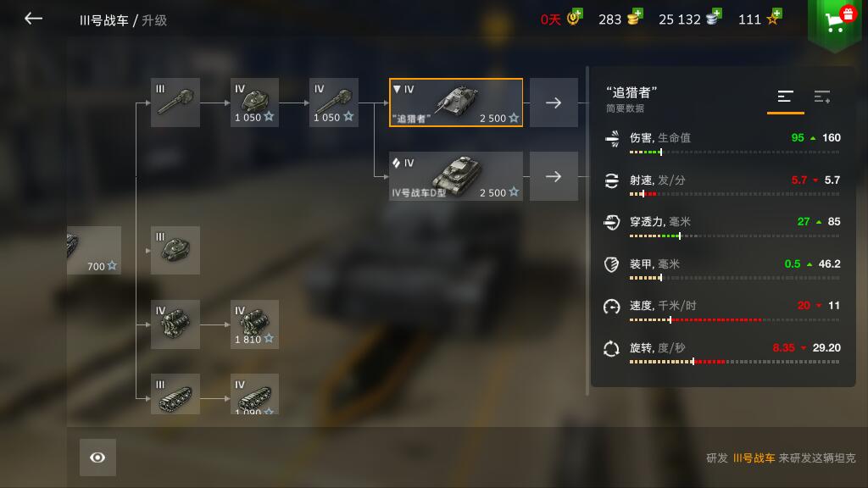
Task: Switch to the brief stats tab
Action: (x=785, y=97)
